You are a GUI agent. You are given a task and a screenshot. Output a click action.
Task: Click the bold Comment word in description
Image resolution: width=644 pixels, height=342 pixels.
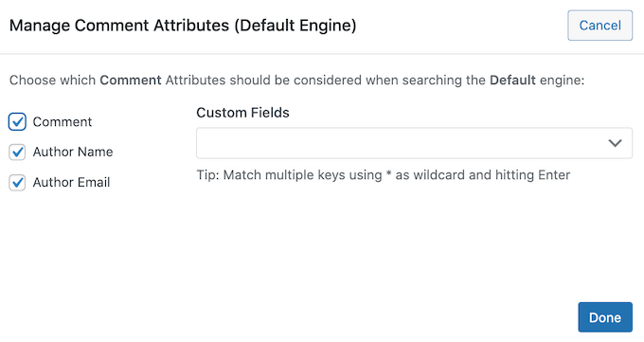[x=131, y=80]
